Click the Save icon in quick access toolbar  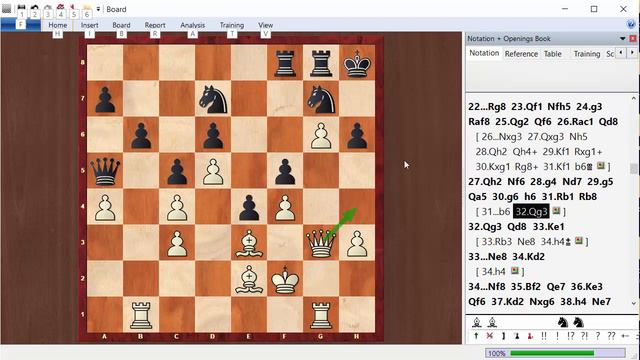(x=21, y=8)
